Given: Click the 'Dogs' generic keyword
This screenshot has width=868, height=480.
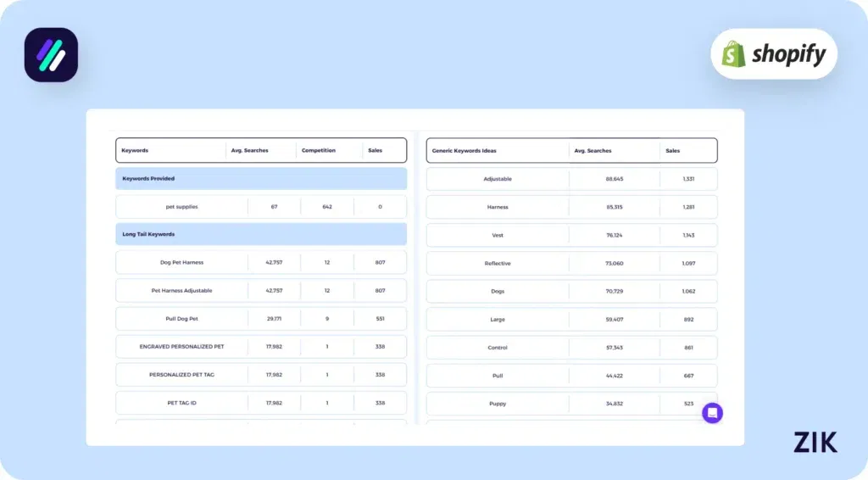Looking at the screenshot, I should [x=497, y=291].
